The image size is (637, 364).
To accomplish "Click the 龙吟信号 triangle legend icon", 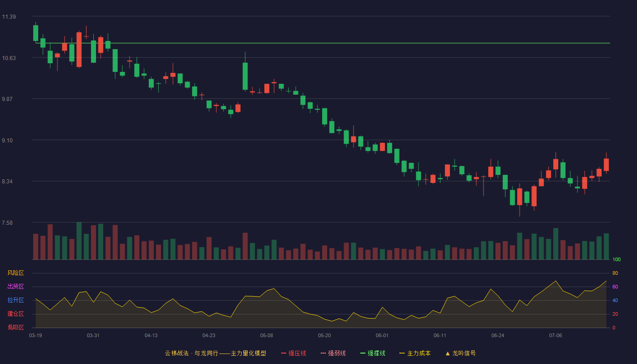I will (447, 353).
